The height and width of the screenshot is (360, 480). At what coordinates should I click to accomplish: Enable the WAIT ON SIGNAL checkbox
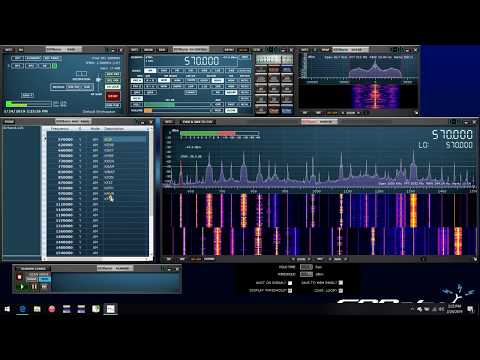(x=290, y=283)
